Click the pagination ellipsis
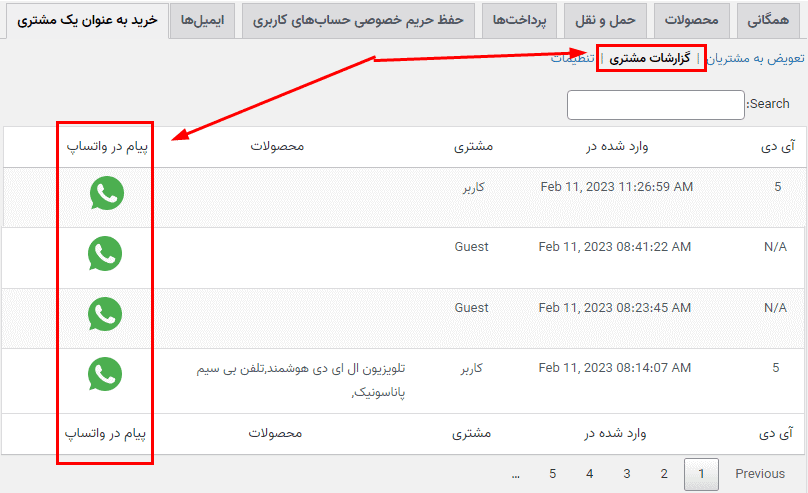808x493 pixels. 515,475
